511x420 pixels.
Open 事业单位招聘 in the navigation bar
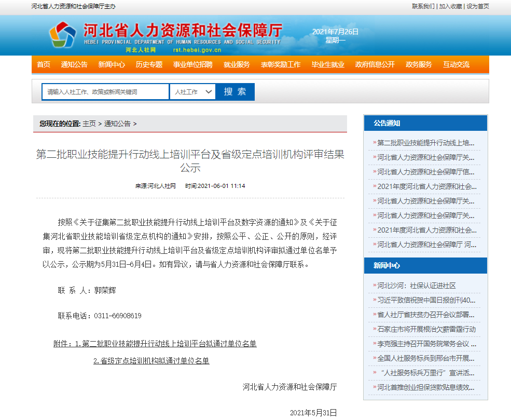click(192, 64)
